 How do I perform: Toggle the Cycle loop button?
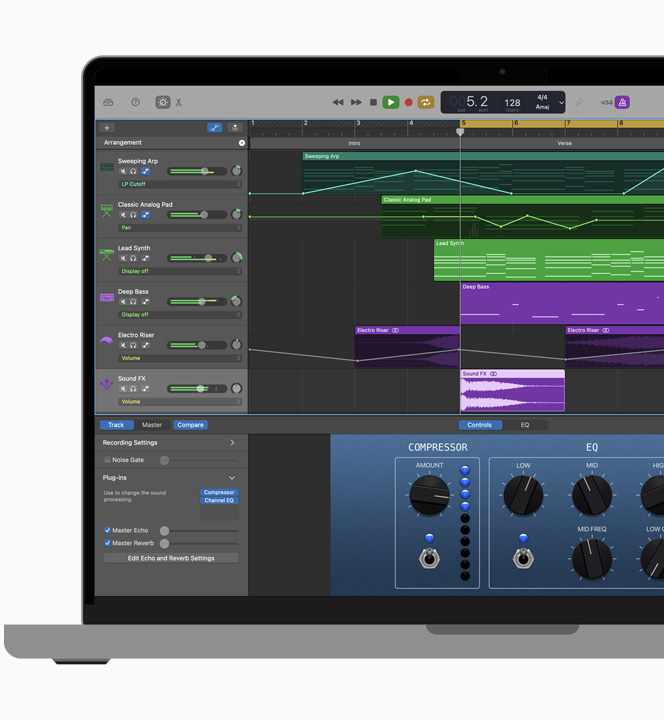pos(426,102)
